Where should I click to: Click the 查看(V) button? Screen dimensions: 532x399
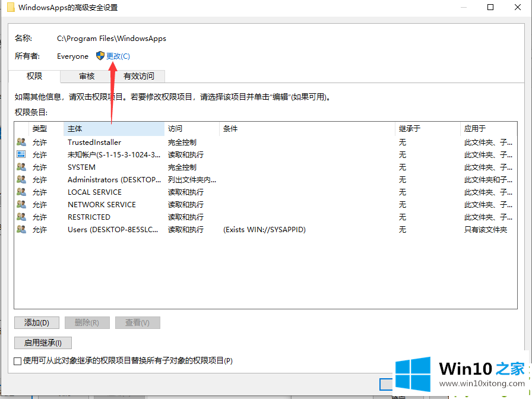(x=137, y=322)
